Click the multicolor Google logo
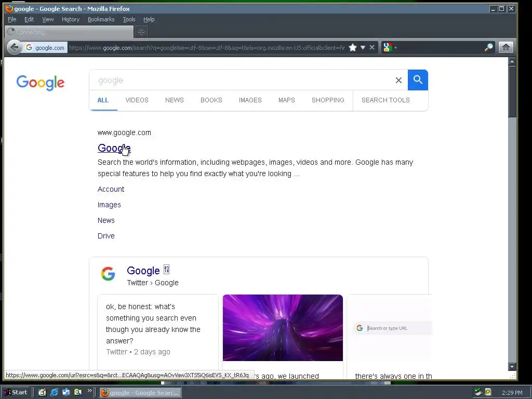The image size is (532, 399). 41,83
